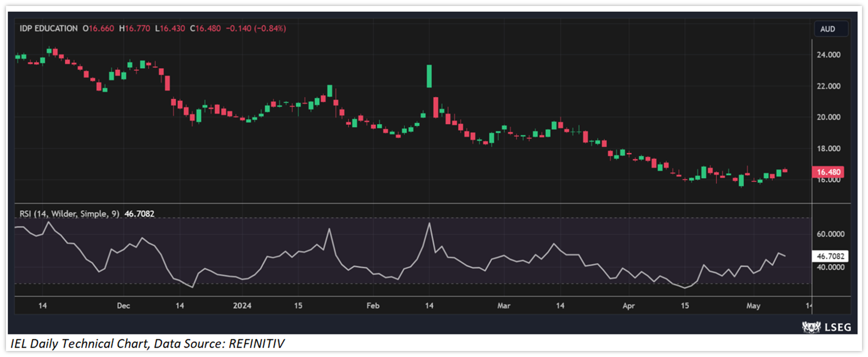Click the 46.7082 RSI value tag on axis
Screen dimensions: 868x357
tap(830, 256)
